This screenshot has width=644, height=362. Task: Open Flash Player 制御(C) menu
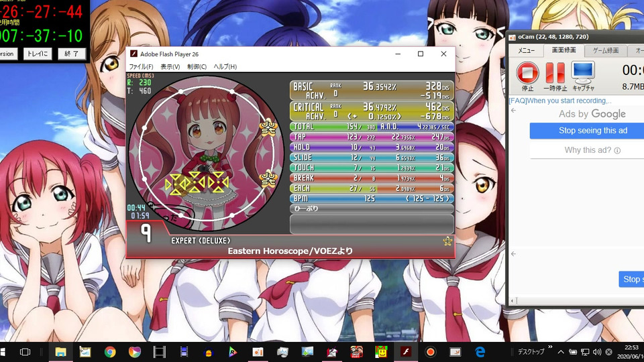click(x=197, y=66)
